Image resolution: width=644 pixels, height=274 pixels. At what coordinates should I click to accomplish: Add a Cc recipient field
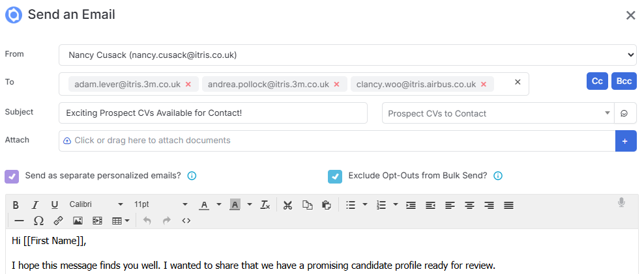597,81
